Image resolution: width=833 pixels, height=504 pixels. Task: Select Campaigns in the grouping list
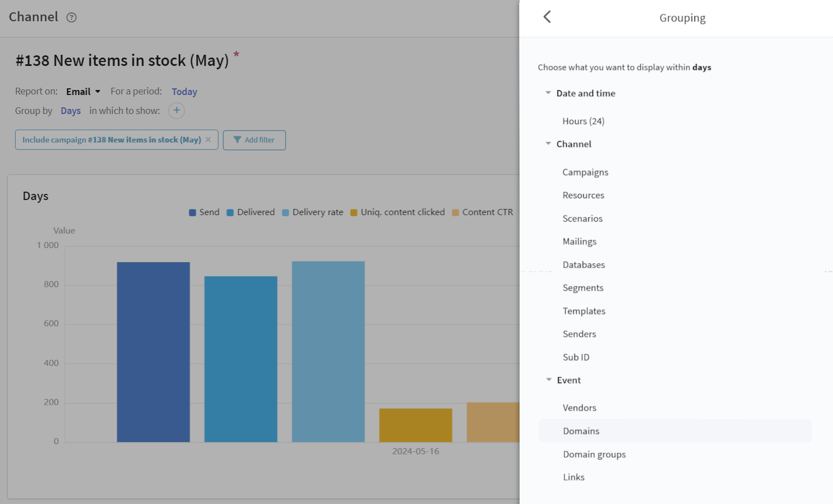[x=585, y=172]
